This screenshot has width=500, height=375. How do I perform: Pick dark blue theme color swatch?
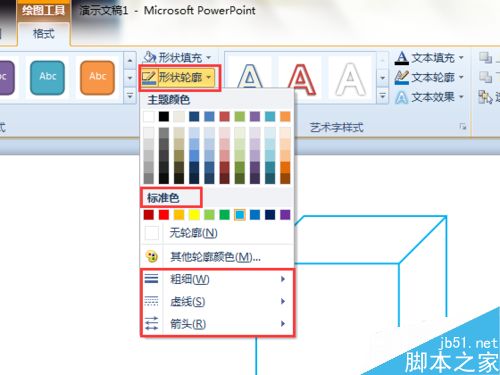[194, 117]
